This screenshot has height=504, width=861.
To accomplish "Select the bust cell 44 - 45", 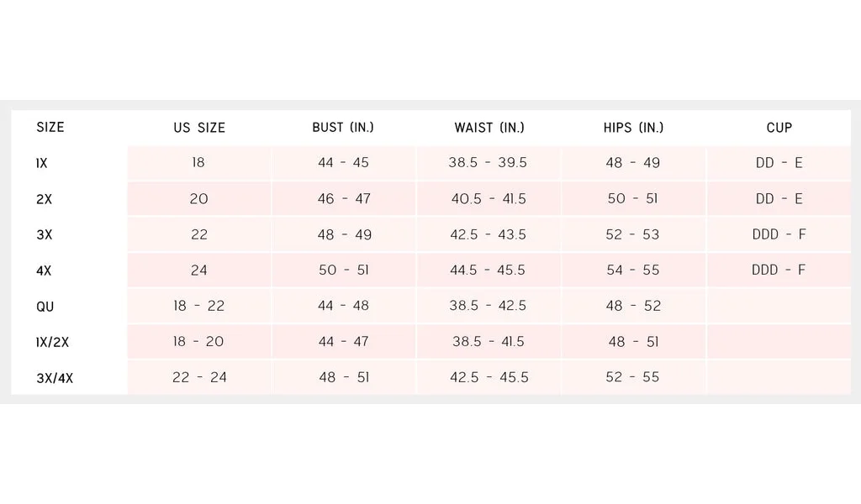I will [x=343, y=163].
